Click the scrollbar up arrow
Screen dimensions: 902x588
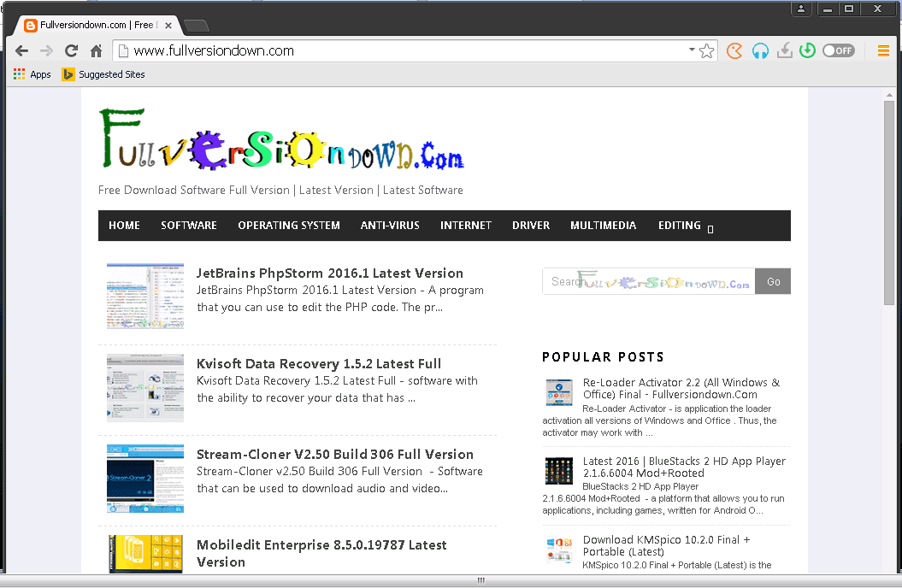[889, 95]
